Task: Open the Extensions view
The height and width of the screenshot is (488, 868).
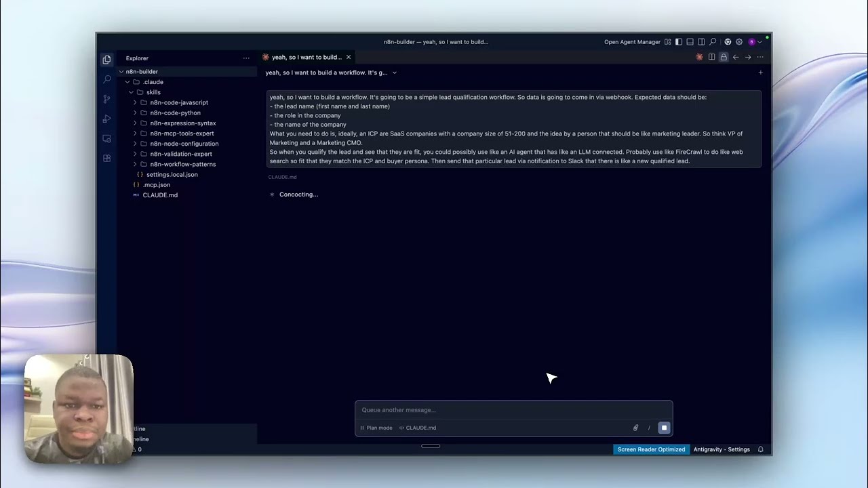Action: coord(106,158)
